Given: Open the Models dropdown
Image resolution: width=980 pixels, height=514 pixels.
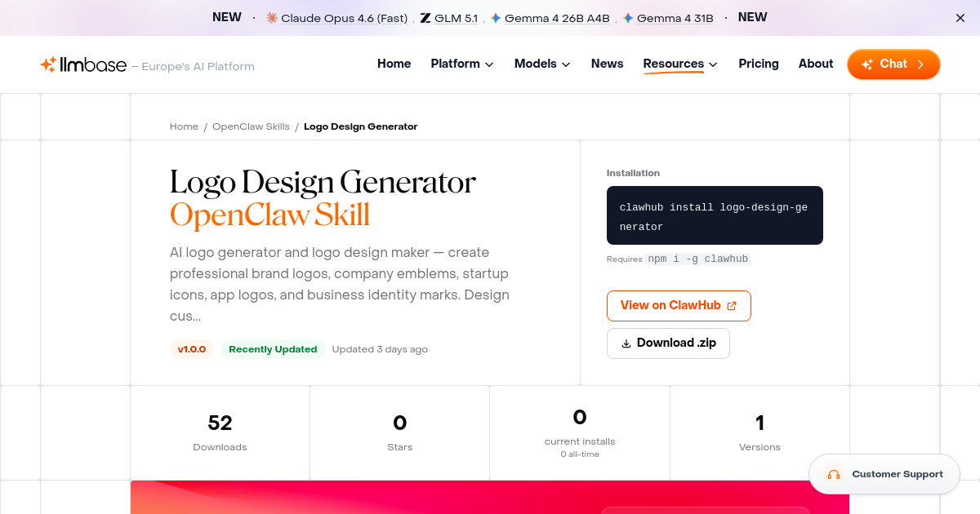Looking at the screenshot, I should pos(541,64).
